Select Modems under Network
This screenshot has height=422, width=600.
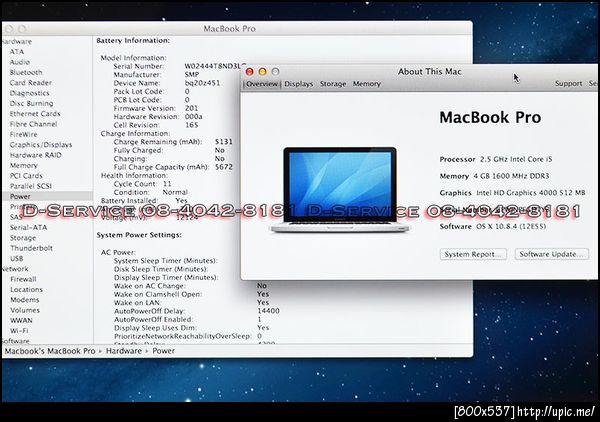25,300
